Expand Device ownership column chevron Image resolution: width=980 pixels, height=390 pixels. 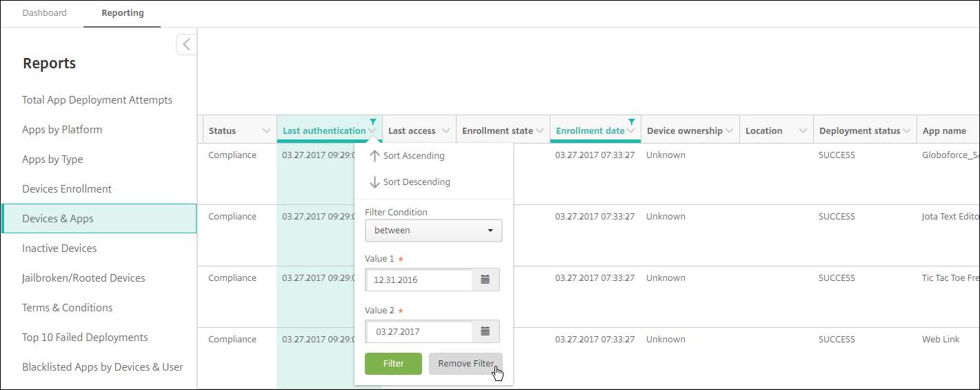click(729, 131)
